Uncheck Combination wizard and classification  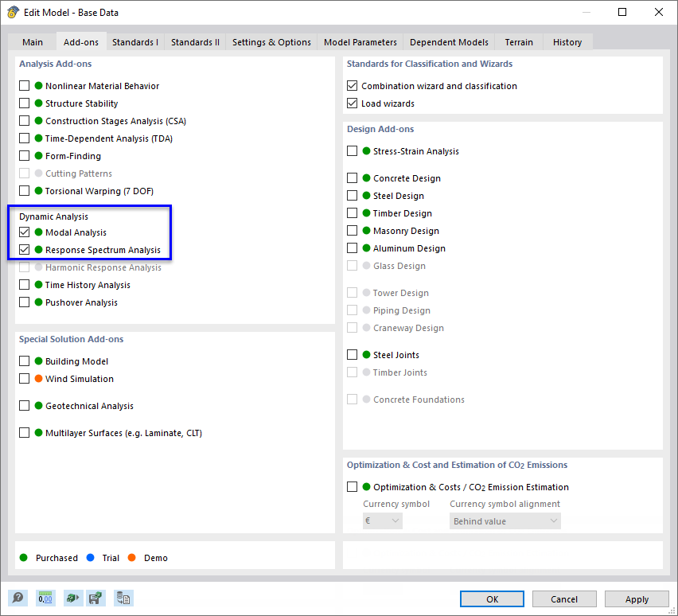tap(352, 86)
